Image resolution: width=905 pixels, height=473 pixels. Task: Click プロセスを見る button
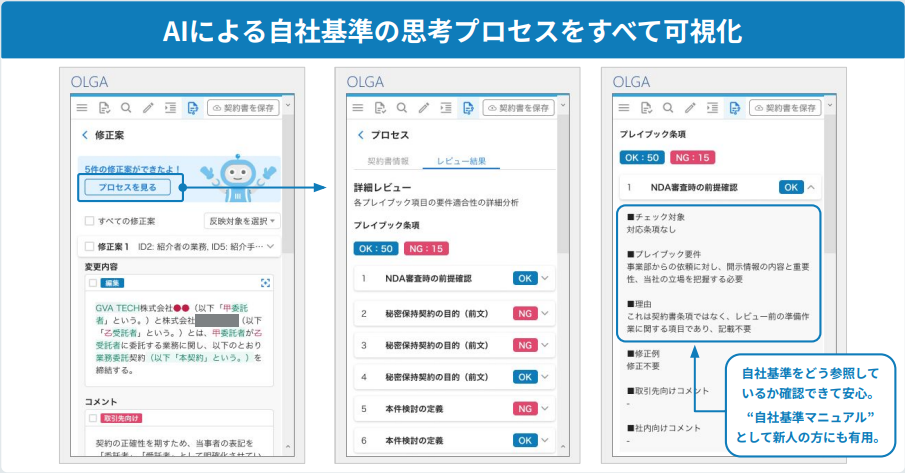(128, 187)
